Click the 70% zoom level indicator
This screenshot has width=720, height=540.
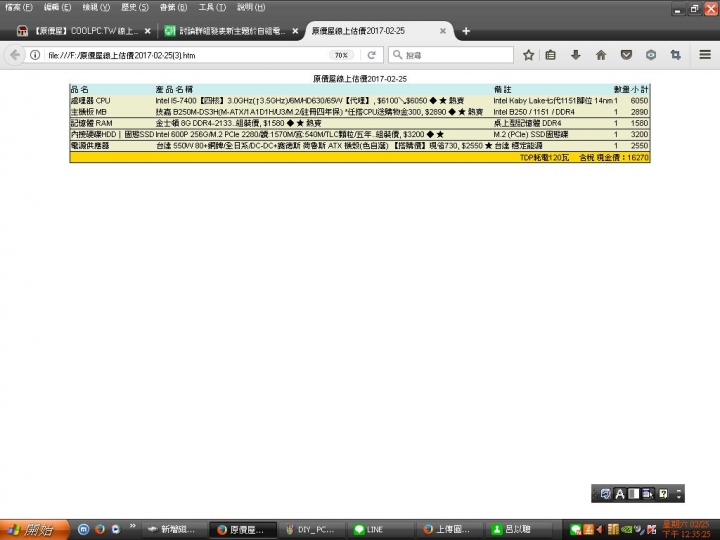coord(341,55)
